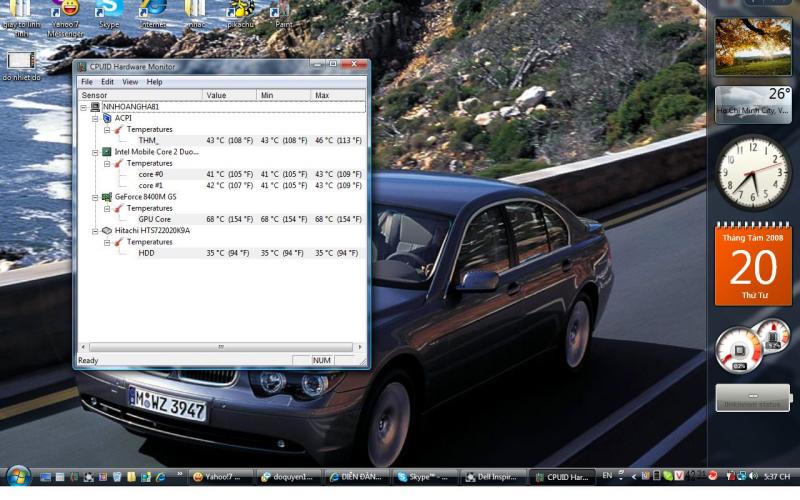Open the File menu

click(x=86, y=82)
